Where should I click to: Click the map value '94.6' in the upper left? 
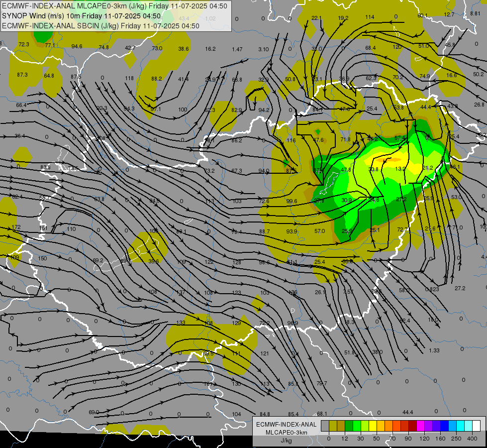[x=77, y=46]
